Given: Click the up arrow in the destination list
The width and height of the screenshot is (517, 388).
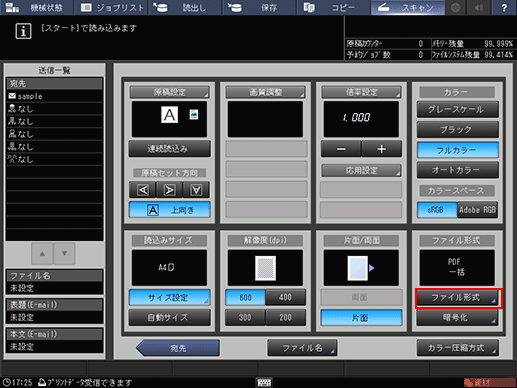Looking at the screenshot, I should (42, 254).
